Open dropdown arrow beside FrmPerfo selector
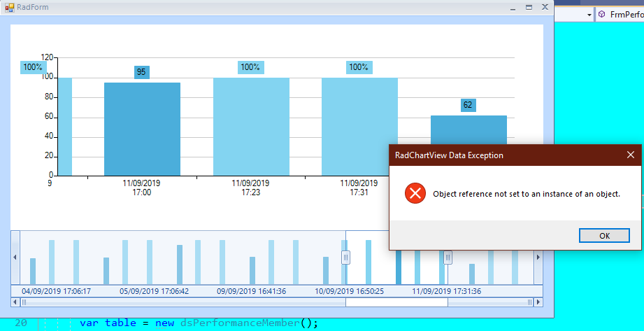 [589, 15]
